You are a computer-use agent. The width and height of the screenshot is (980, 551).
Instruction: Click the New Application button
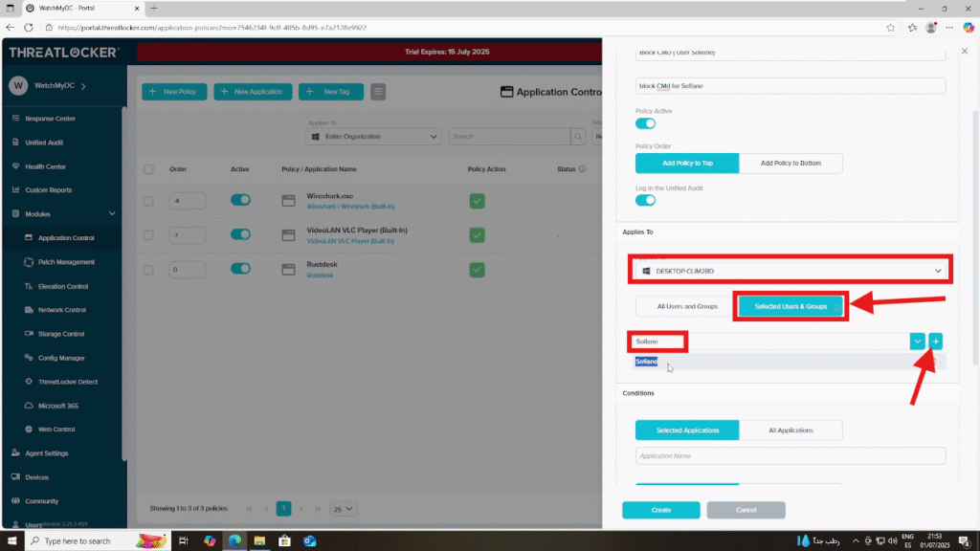coord(253,92)
